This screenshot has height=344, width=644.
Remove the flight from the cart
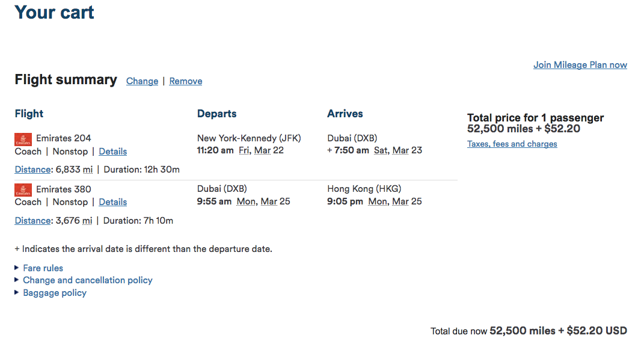coord(185,81)
